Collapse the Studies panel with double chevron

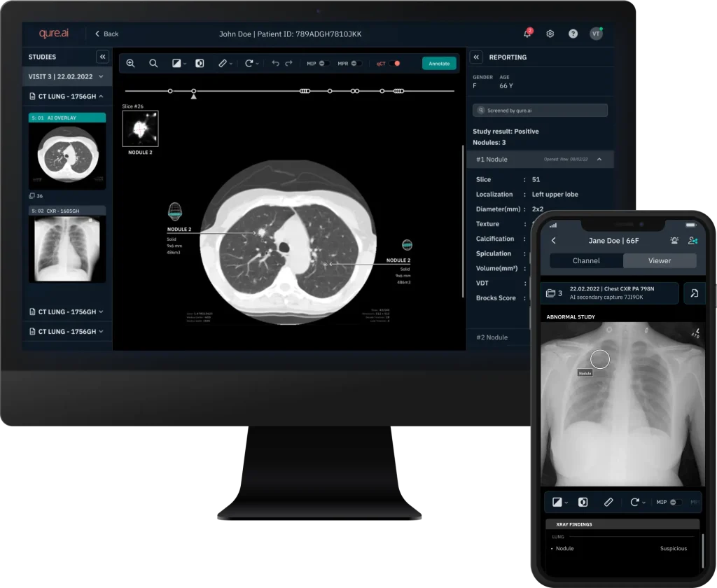(102, 57)
